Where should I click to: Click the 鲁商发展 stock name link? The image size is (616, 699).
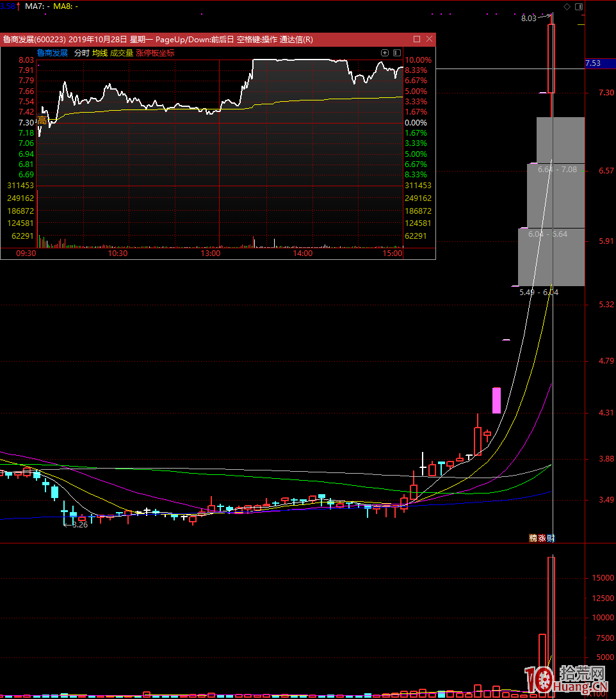(x=53, y=53)
